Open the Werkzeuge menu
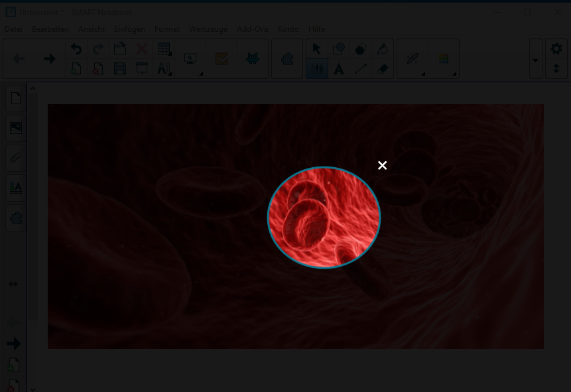The height and width of the screenshot is (392, 571). coord(208,29)
